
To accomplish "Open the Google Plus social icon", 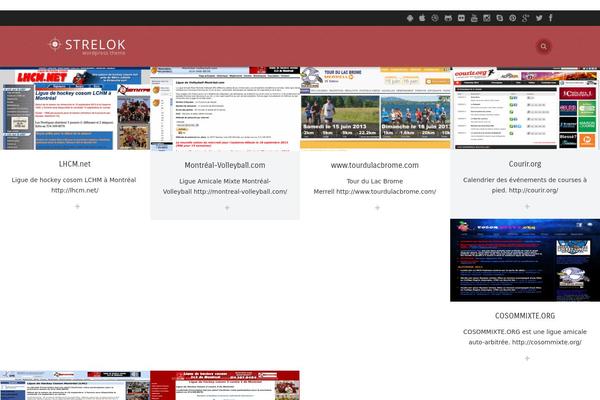I will coord(526,18).
